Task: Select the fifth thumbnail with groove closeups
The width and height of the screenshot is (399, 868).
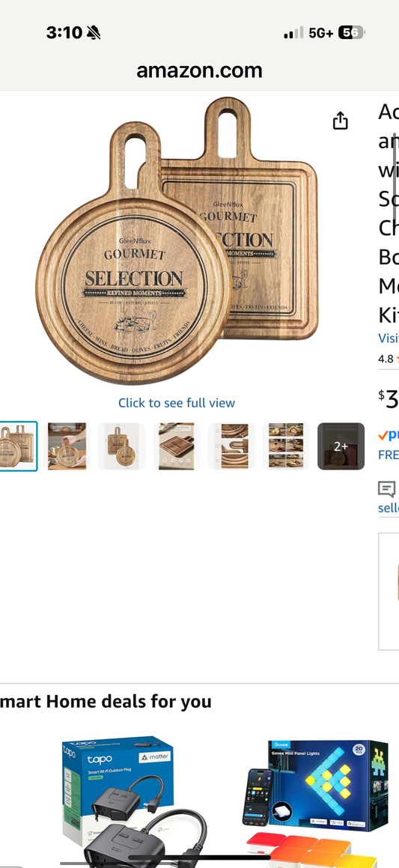Action: pos(231,446)
